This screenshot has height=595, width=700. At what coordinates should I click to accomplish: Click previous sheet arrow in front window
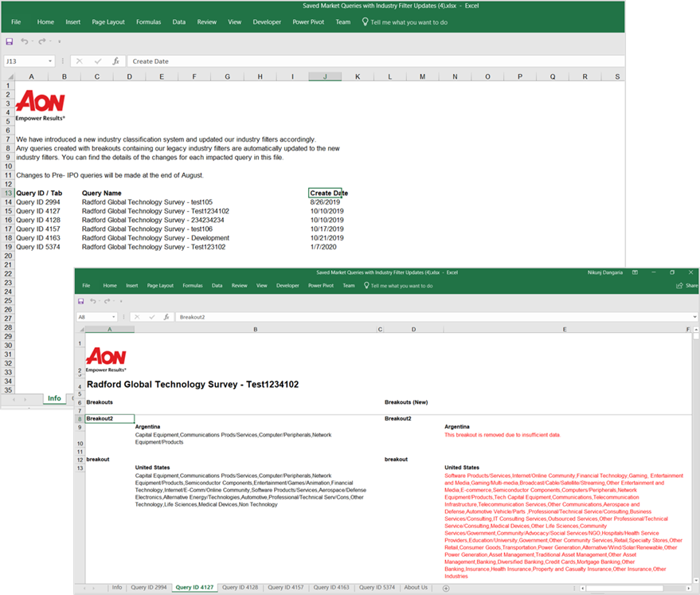[x=84, y=589]
